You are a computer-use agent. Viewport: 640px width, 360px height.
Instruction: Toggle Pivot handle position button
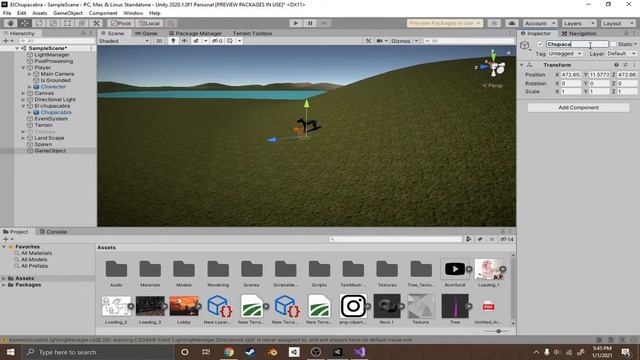(x=121, y=23)
